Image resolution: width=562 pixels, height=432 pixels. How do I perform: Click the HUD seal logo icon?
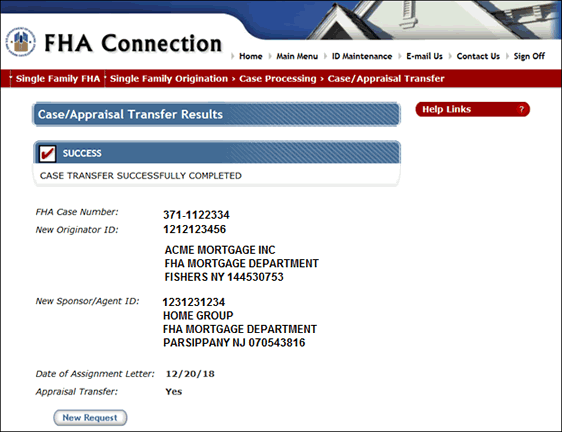point(20,42)
